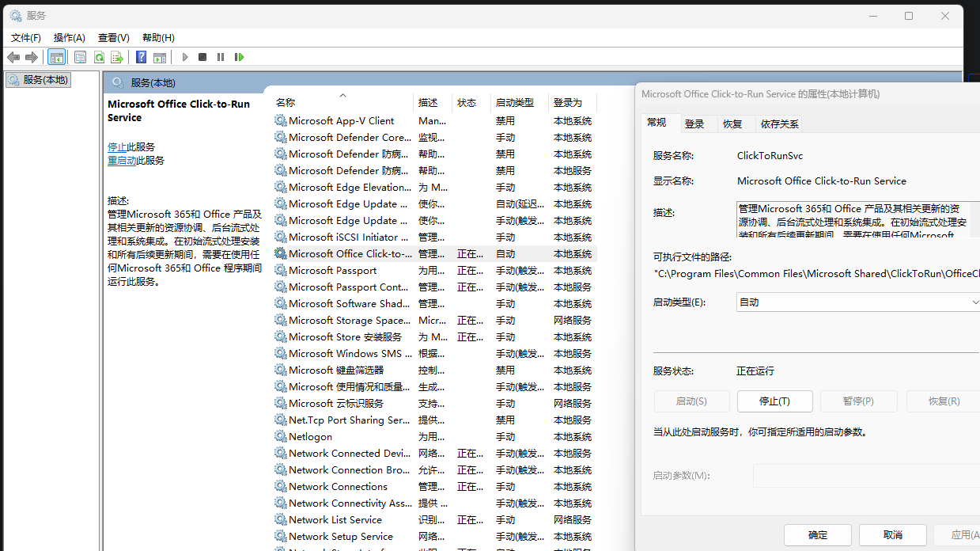The image size is (980, 551).
Task: Click the Stop Service square icon
Action: pyautogui.click(x=202, y=57)
